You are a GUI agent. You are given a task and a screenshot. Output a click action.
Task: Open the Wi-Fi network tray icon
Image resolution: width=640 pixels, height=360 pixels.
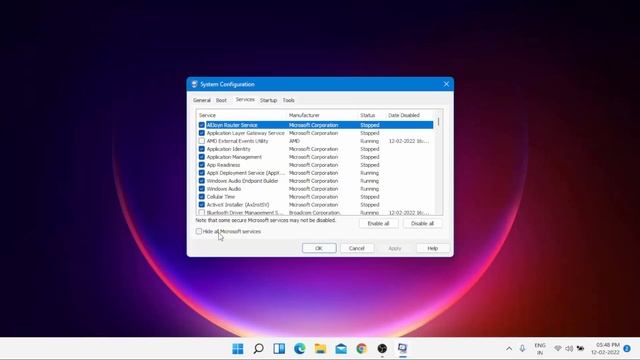558,349
